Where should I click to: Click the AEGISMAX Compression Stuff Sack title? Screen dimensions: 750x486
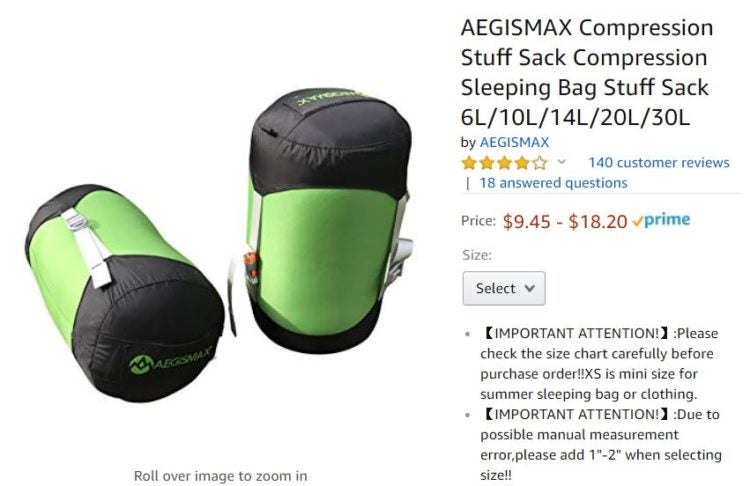pyautogui.click(x=587, y=72)
